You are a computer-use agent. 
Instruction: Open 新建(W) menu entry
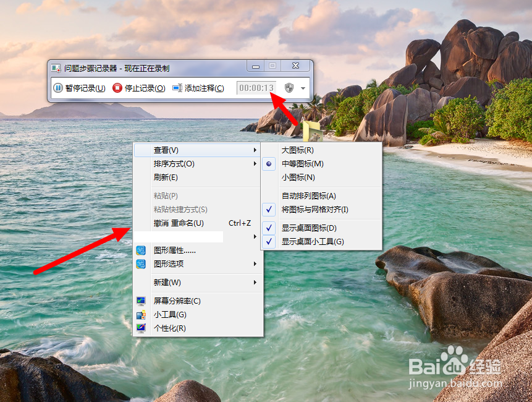click(198, 283)
